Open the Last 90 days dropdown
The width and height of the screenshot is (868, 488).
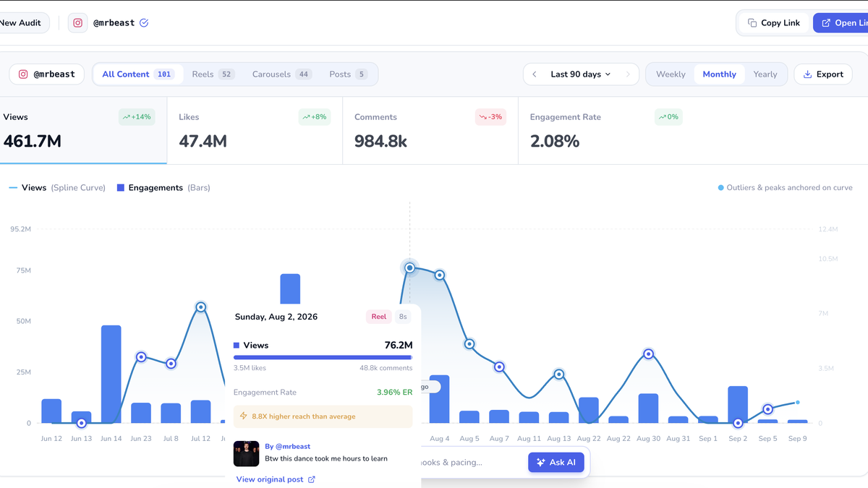pos(581,74)
